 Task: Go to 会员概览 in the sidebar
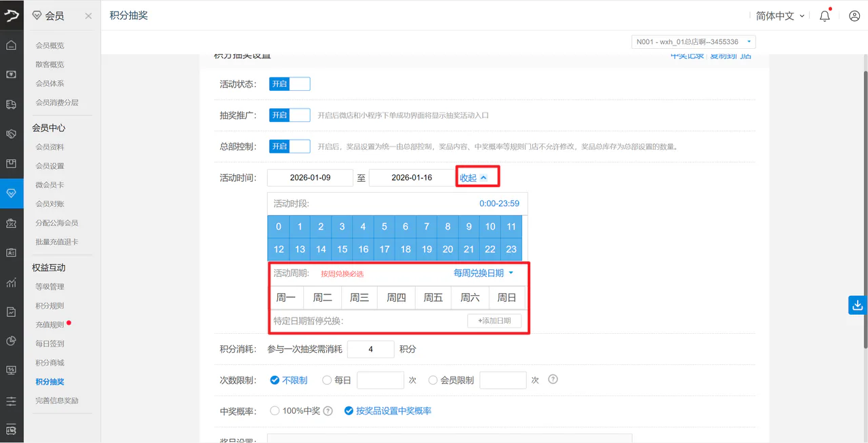[x=50, y=45]
